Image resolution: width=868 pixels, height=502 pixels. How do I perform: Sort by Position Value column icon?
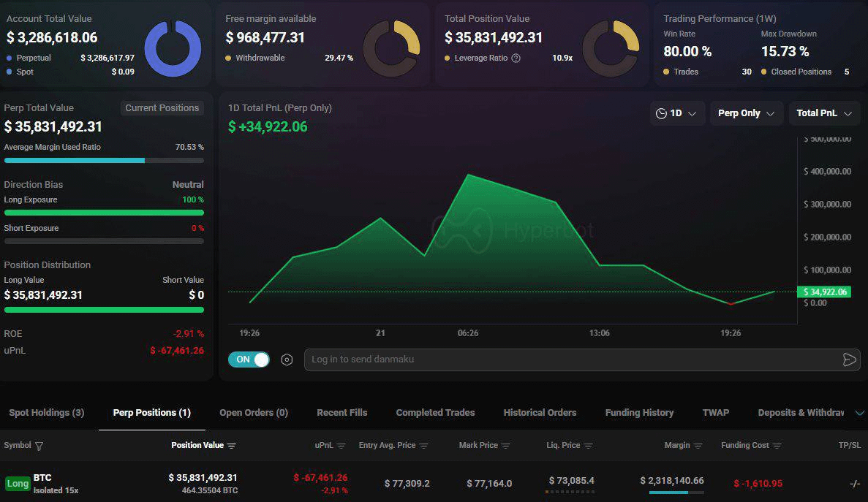click(x=231, y=446)
